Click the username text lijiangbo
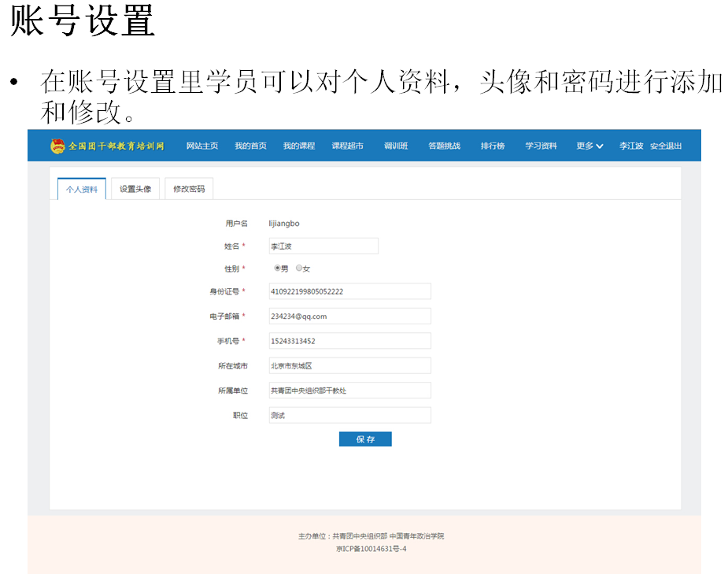 coord(284,224)
